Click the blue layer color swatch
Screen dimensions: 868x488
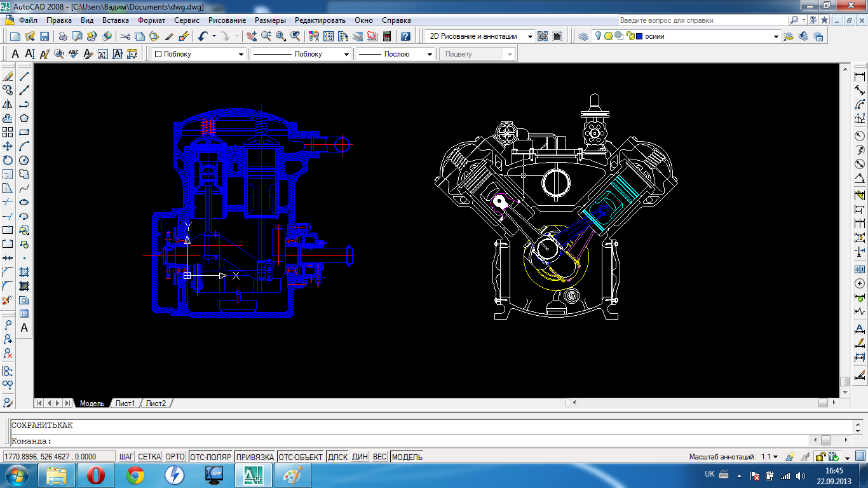639,36
